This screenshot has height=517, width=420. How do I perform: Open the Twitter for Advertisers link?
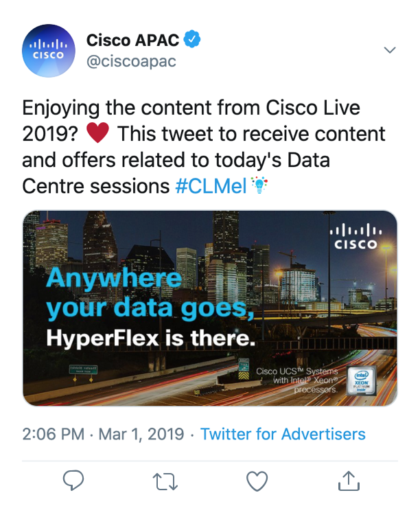pyautogui.click(x=283, y=434)
